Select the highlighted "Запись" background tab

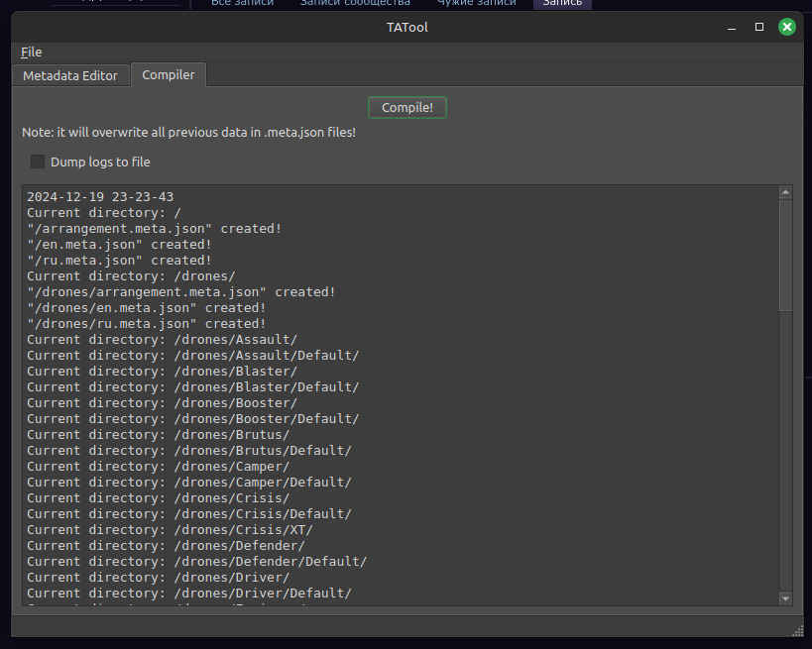(x=562, y=3)
